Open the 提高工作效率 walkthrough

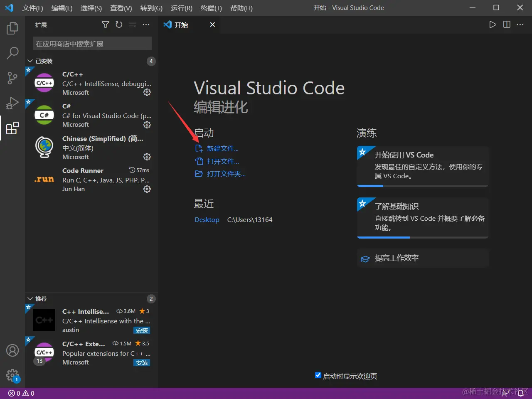tap(423, 258)
